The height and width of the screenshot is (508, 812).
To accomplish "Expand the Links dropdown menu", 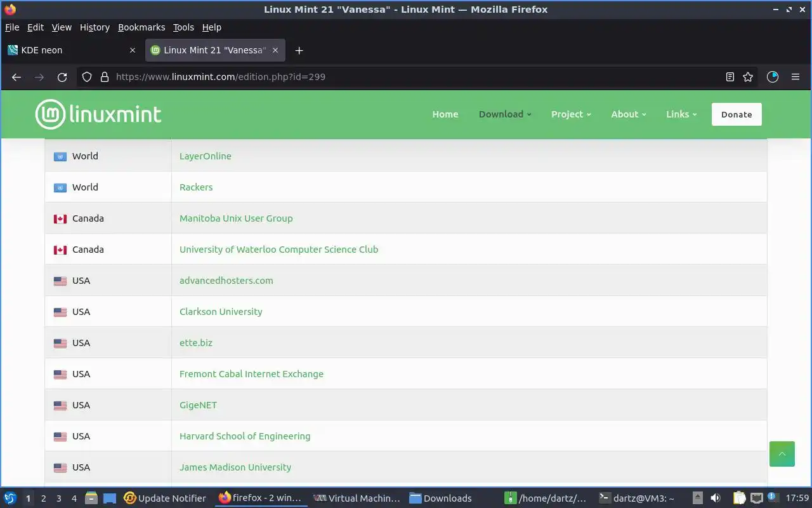I will [x=681, y=114].
